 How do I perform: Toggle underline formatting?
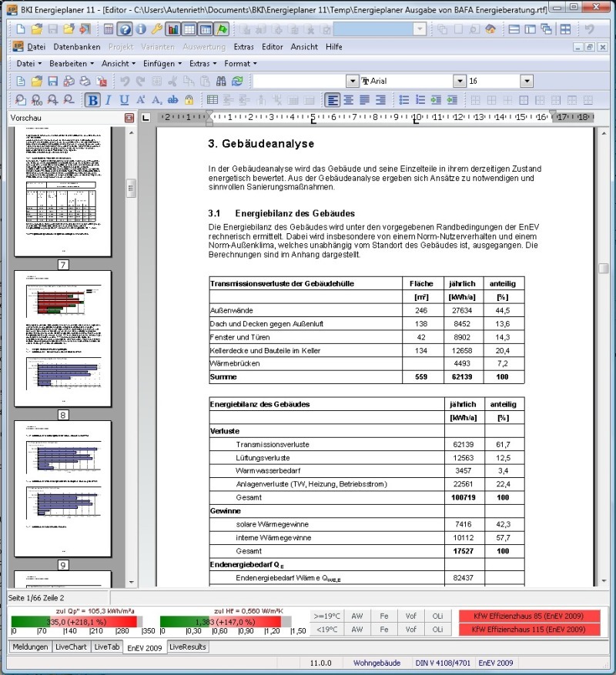(124, 100)
